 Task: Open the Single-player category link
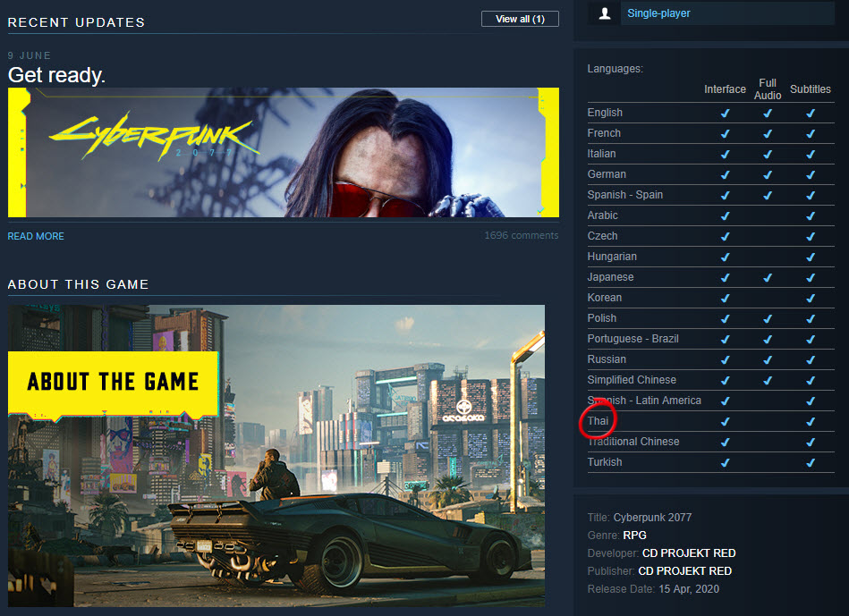658,13
